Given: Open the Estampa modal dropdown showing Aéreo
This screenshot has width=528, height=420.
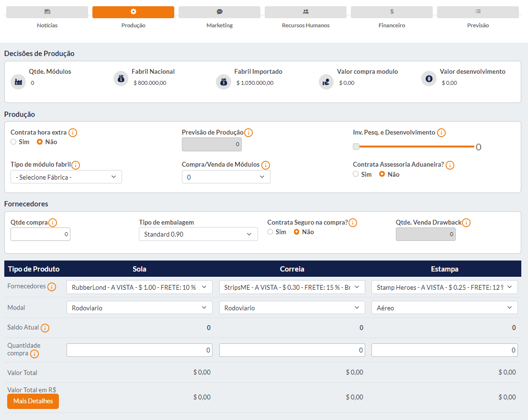Looking at the screenshot, I should (x=444, y=308).
